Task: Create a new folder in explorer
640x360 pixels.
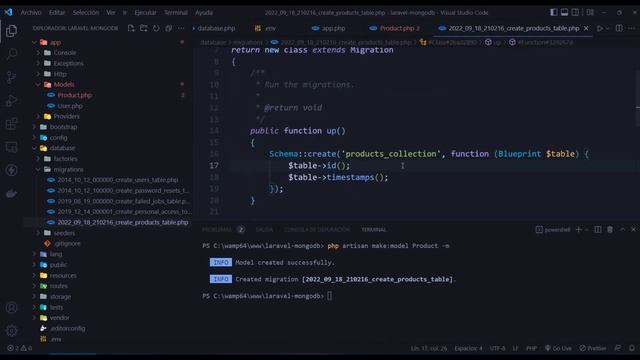Action: [144, 28]
